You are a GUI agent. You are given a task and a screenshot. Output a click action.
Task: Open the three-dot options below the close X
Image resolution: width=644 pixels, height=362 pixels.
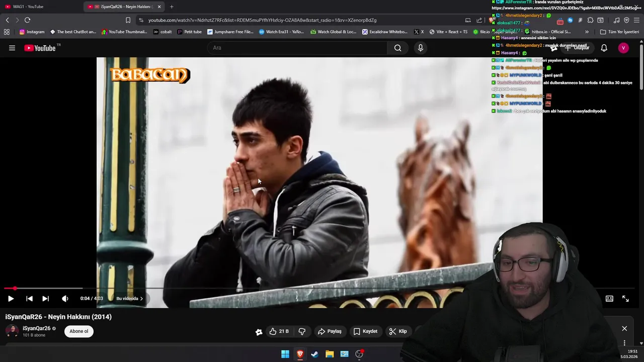click(624, 343)
